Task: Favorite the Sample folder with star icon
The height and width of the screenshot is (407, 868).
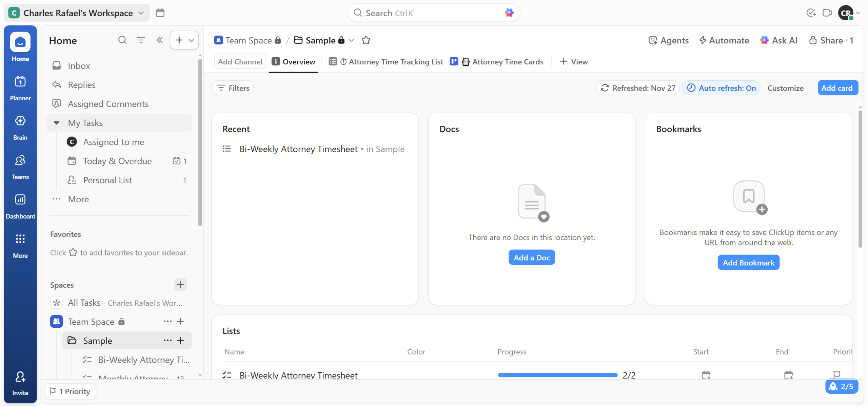Action: coord(366,40)
